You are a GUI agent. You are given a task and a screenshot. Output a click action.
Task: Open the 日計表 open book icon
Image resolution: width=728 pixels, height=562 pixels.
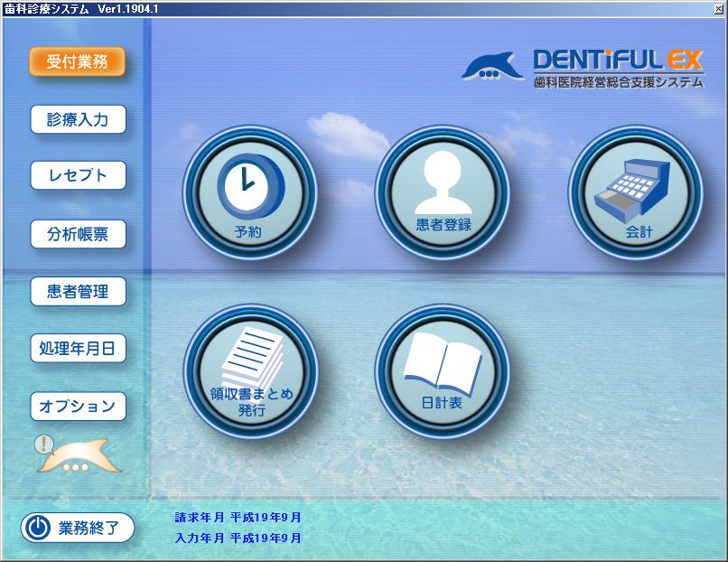pyautogui.click(x=443, y=370)
